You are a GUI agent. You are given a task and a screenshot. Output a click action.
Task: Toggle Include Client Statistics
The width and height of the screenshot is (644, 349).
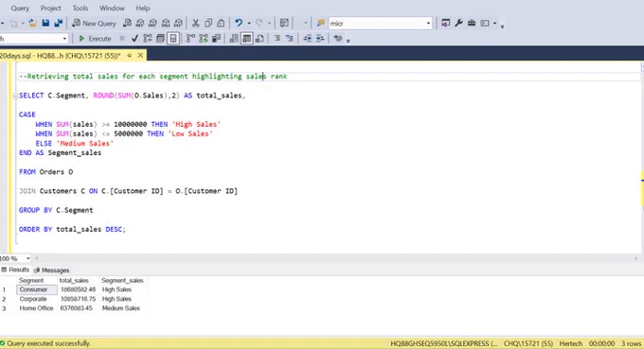coord(216,39)
